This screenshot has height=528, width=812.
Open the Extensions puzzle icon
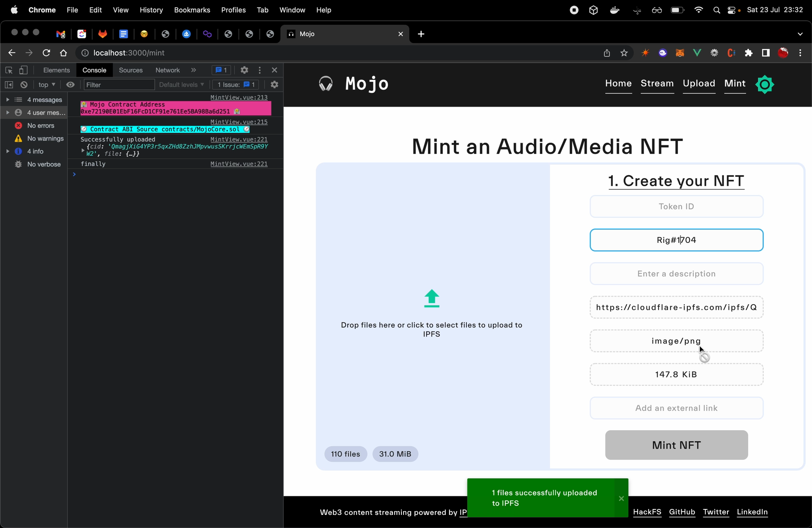click(x=749, y=53)
